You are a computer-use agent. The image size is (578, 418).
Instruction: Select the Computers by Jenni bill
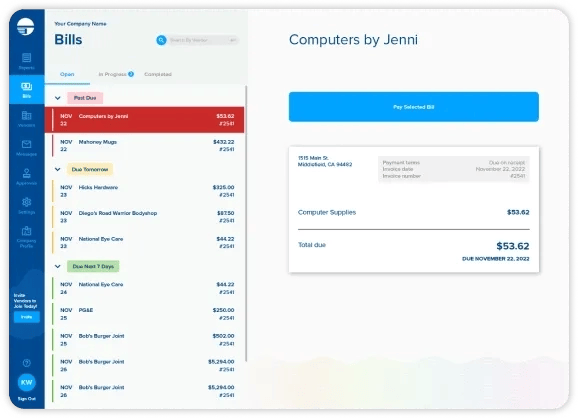coord(144,120)
